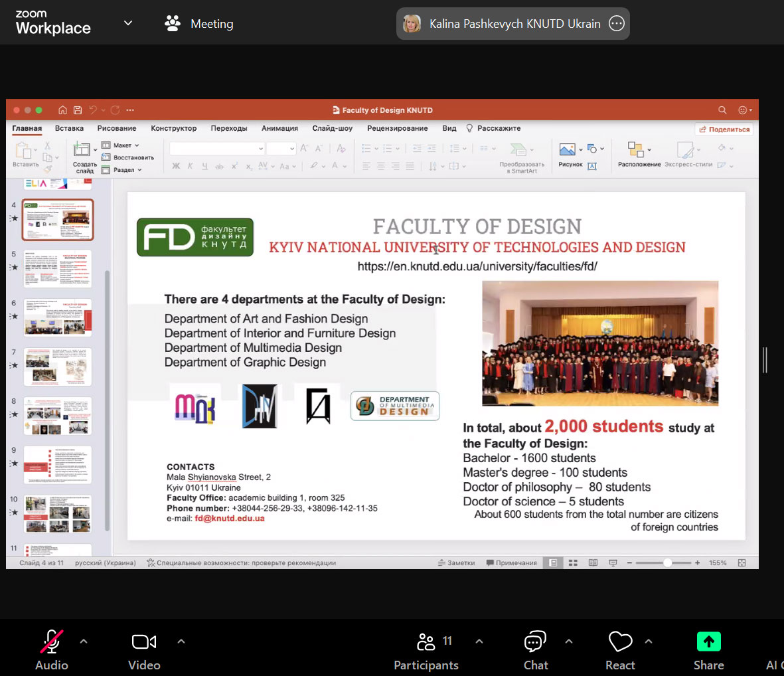Image resolution: width=784 pixels, height=676 pixels.
Task: Open the smiley feedback icon
Action: 743,110
